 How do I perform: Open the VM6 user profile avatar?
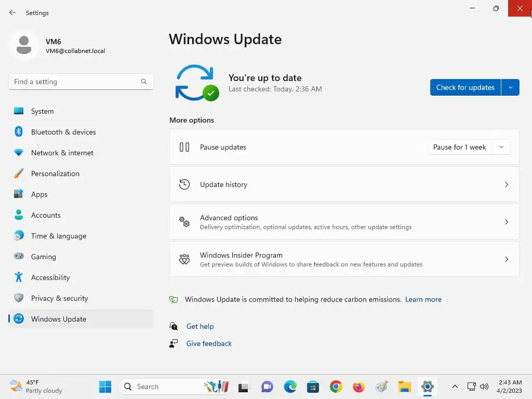[x=24, y=45]
